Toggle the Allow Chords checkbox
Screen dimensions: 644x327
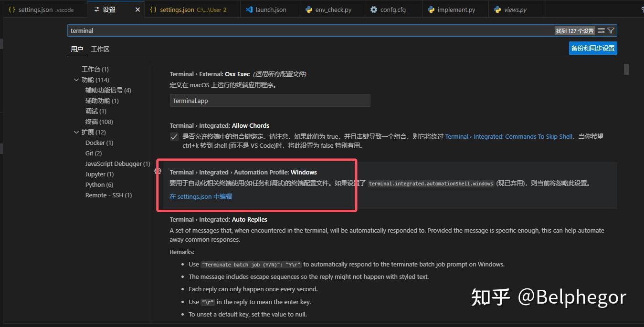click(174, 137)
